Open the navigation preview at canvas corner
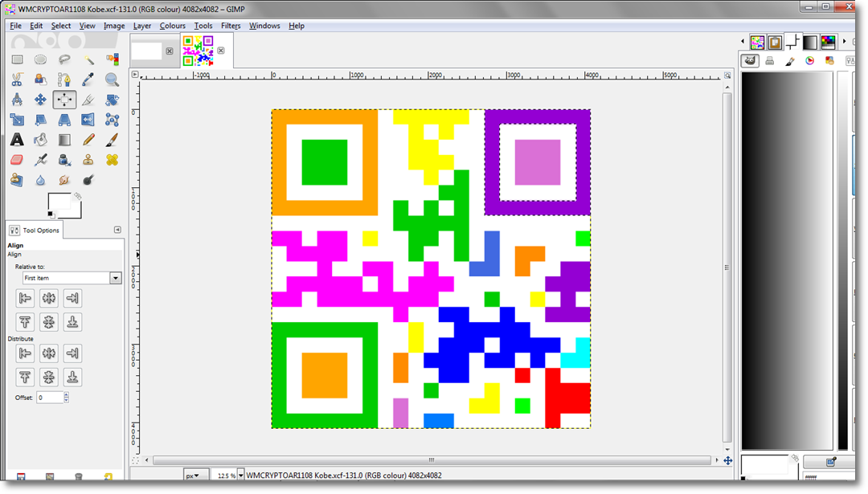 click(x=728, y=460)
